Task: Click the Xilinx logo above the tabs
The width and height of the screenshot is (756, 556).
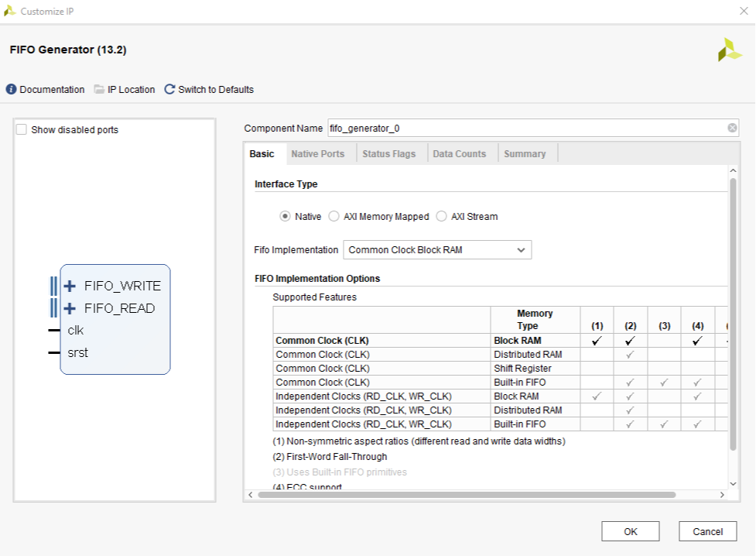Action: [x=728, y=50]
